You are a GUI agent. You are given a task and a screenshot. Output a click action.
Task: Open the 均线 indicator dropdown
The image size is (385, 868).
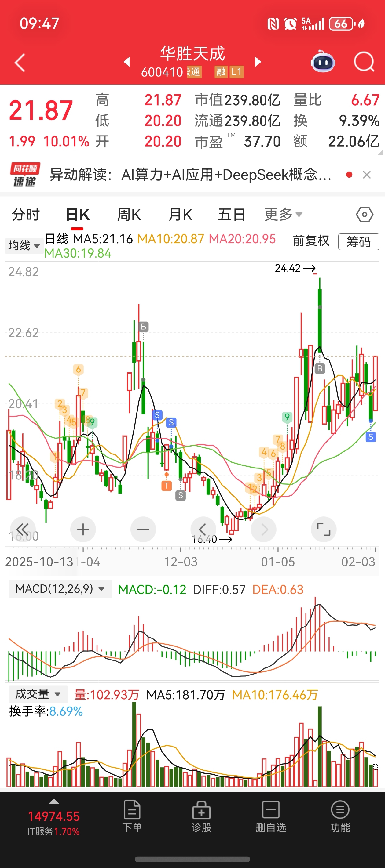coord(24,245)
